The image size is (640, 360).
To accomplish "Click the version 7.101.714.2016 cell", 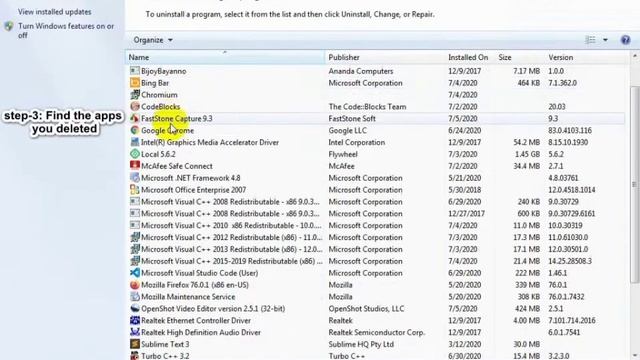I will click(572, 320).
